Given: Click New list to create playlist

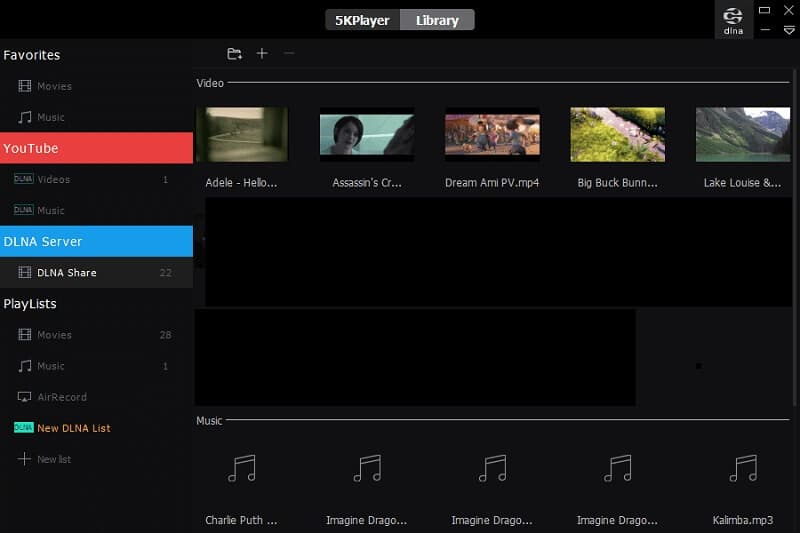Looking at the screenshot, I should pos(96,459).
